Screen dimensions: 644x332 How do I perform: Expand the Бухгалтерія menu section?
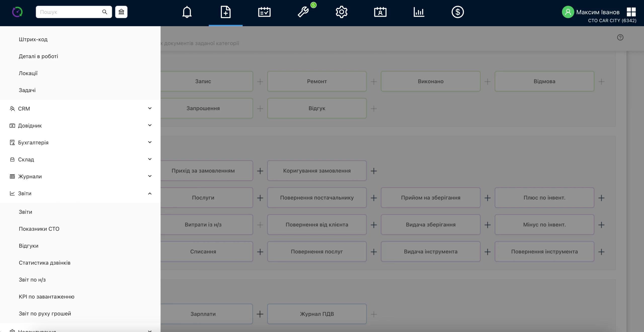[x=80, y=143]
